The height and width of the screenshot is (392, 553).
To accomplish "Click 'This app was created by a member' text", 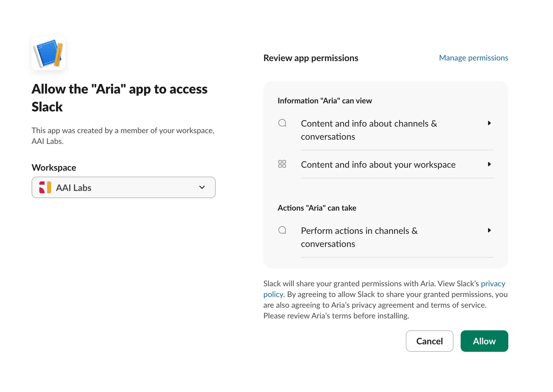I will pyautogui.click(x=123, y=136).
